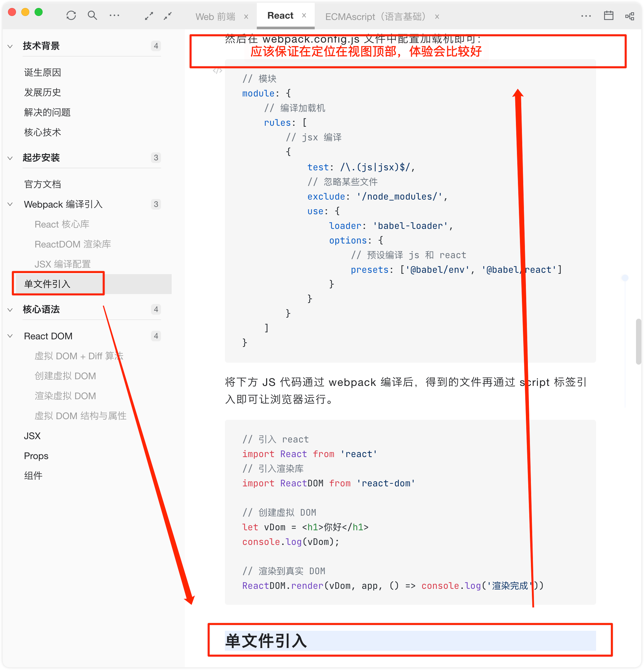Click the expand-all arrows icon
The image size is (644, 670).
click(149, 16)
